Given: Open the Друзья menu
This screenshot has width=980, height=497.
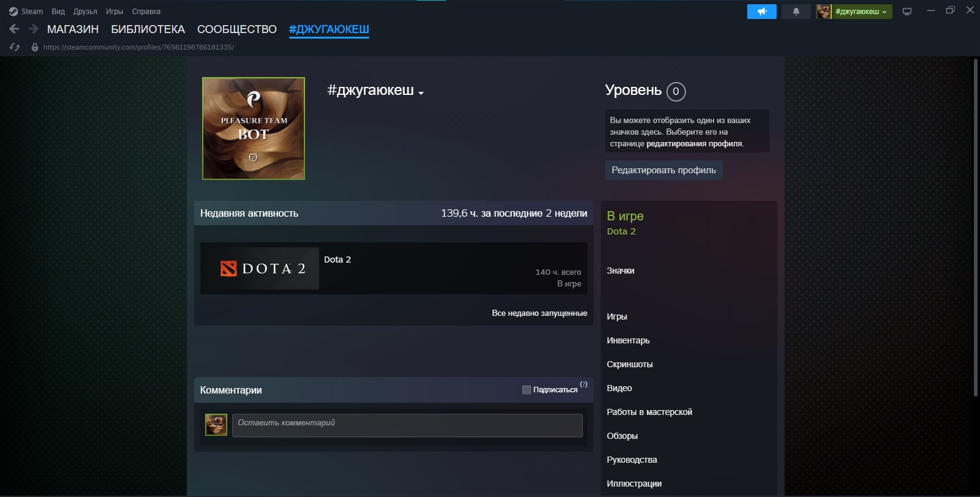Looking at the screenshot, I should point(85,12).
